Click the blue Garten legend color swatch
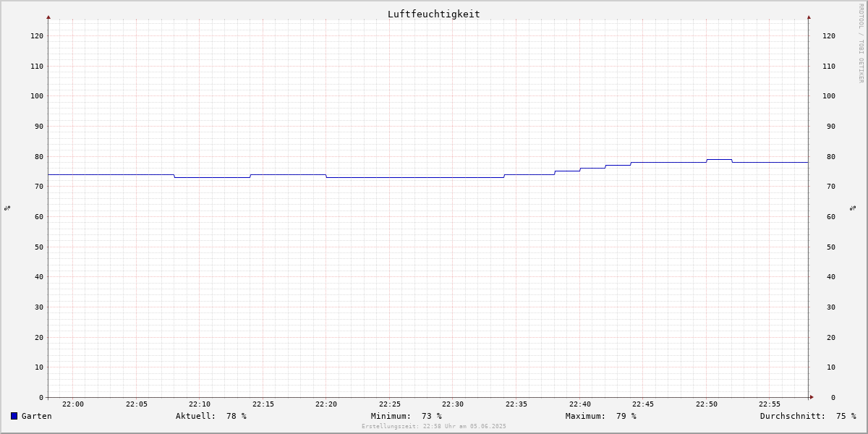Image resolution: width=868 pixels, height=434 pixels. (x=14, y=416)
